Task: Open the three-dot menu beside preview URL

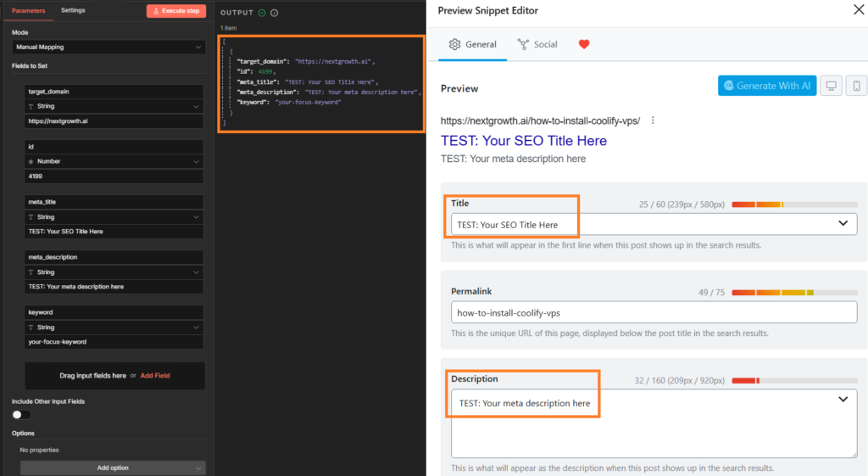Action: click(653, 120)
